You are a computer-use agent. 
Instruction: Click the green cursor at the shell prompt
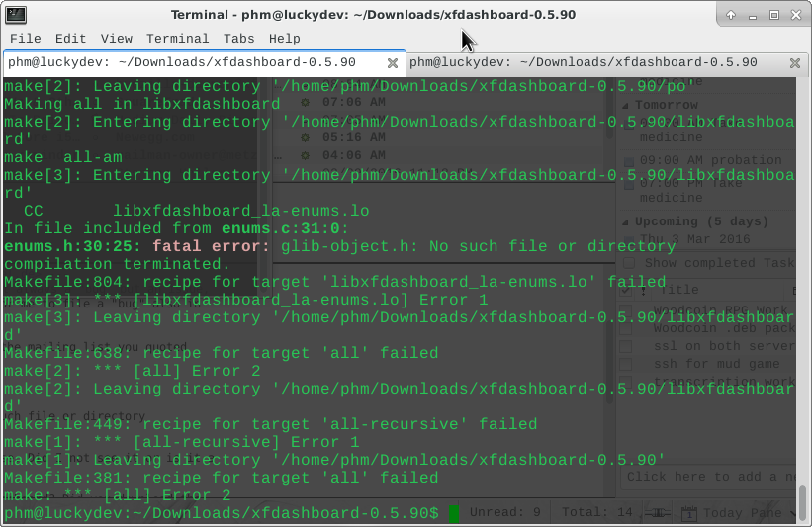pos(454,514)
